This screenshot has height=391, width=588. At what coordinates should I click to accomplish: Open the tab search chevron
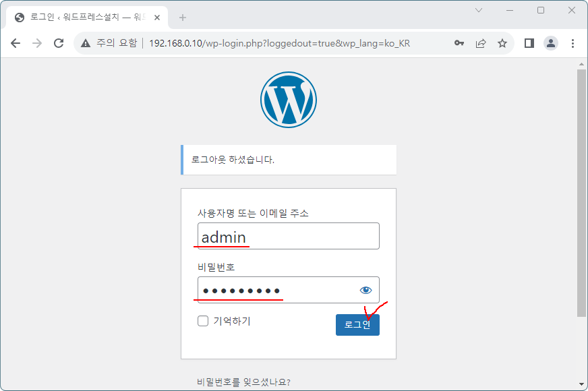click(x=479, y=10)
